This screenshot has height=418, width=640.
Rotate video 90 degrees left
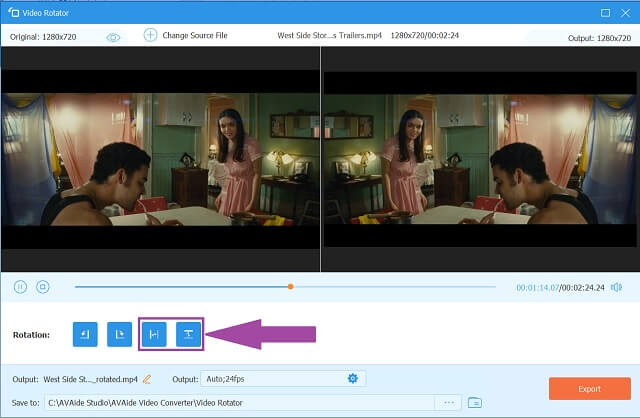click(x=85, y=334)
